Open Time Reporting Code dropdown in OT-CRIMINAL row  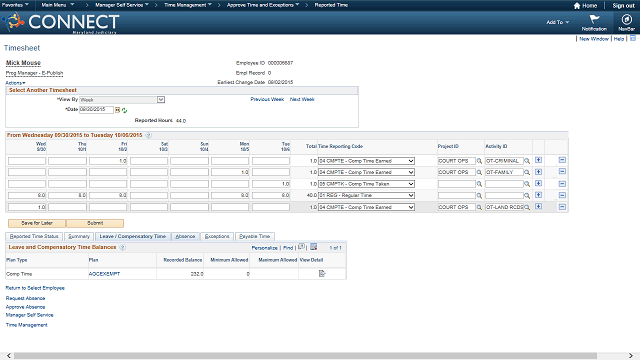click(366, 161)
